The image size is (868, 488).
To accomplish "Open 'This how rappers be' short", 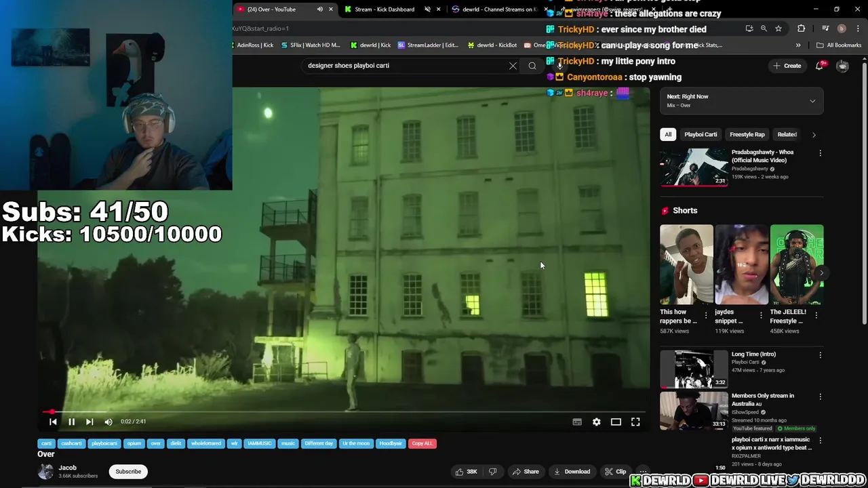I will coord(686,265).
